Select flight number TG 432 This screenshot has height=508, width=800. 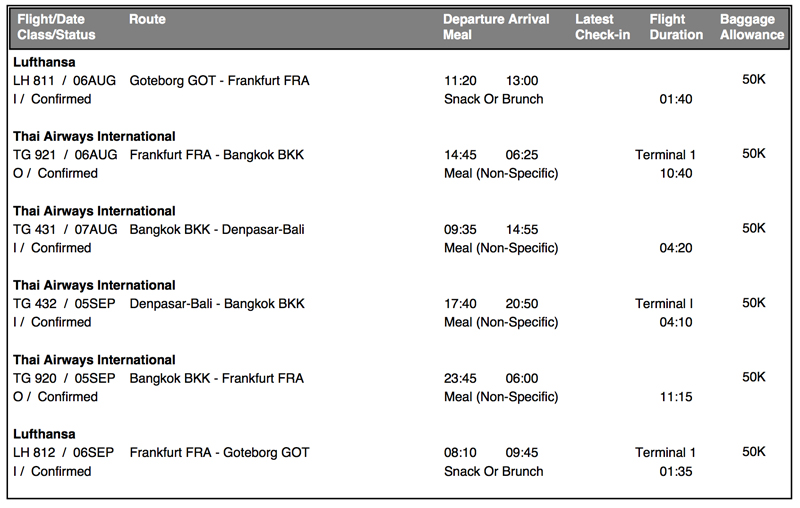point(34,303)
